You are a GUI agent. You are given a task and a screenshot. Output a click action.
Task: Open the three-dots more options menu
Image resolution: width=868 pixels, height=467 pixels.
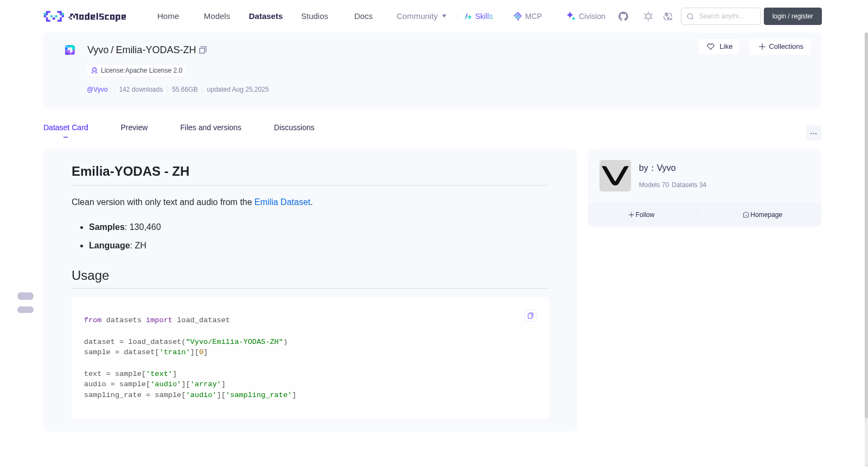click(x=814, y=133)
